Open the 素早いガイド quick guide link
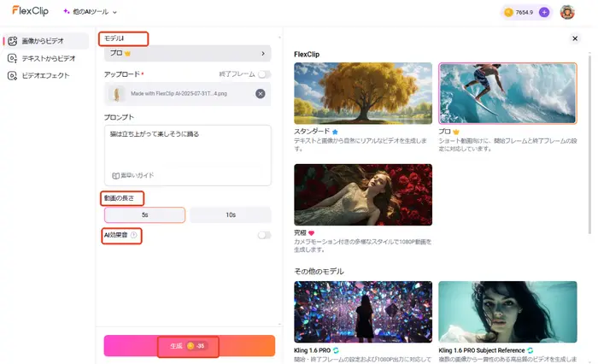Viewport: 598px width, 364px height. pos(132,175)
